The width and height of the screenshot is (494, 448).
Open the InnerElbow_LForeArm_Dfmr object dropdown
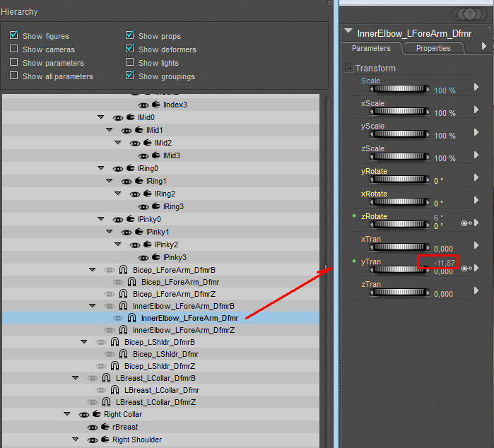(x=348, y=31)
